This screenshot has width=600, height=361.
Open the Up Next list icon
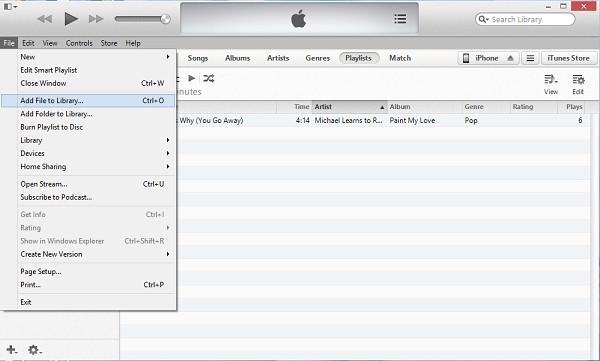(x=400, y=18)
